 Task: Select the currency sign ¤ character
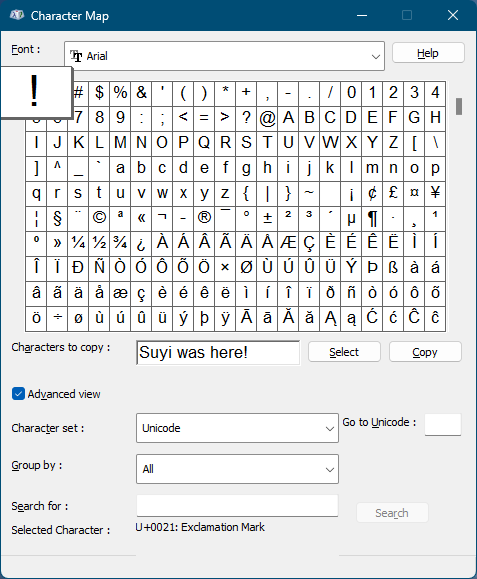click(x=414, y=193)
